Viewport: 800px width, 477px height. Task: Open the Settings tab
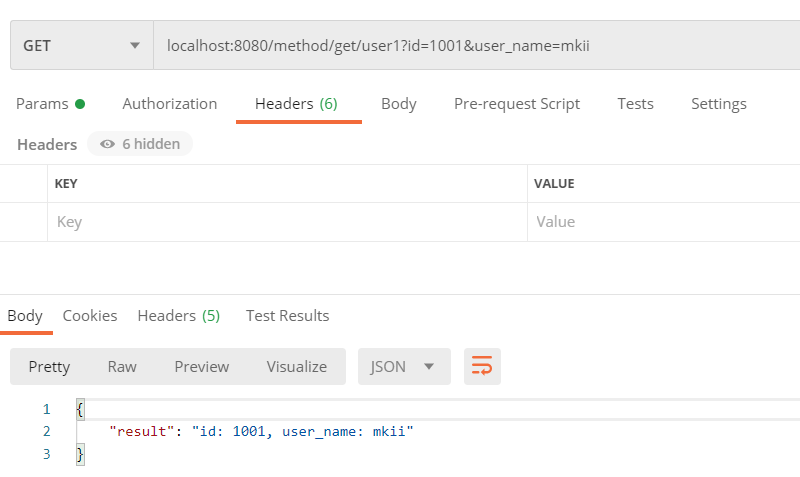coord(718,104)
